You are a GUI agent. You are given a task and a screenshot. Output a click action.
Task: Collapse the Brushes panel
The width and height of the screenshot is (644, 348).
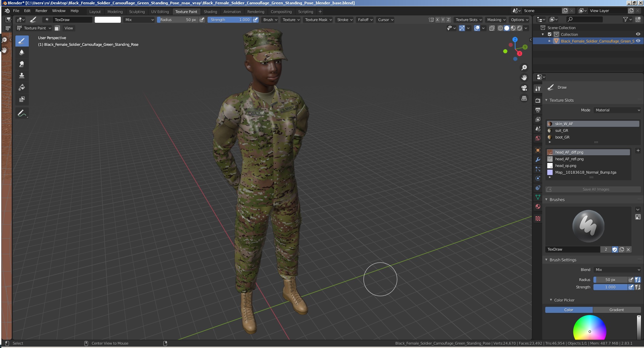point(546,199)
